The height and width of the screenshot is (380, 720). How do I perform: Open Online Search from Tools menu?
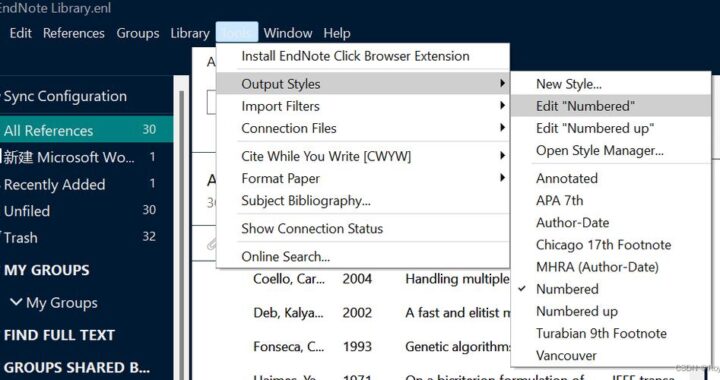click(363, 256)
